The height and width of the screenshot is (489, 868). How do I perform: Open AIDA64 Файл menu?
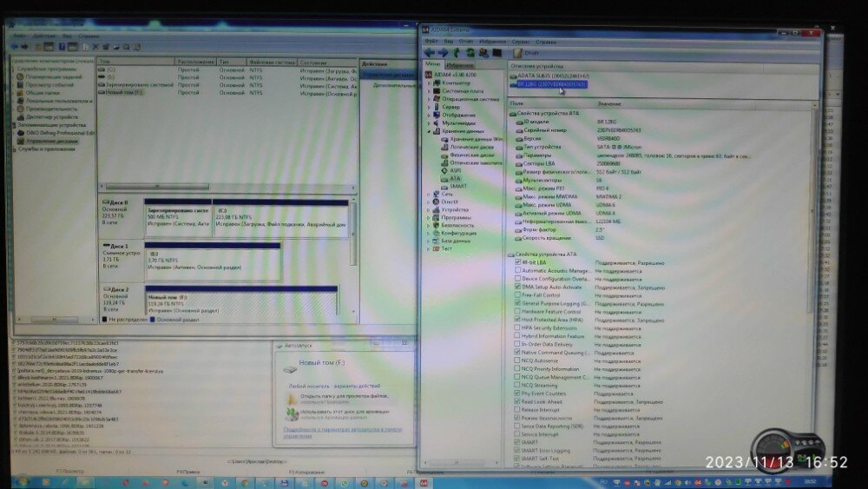tap(431, 42)
